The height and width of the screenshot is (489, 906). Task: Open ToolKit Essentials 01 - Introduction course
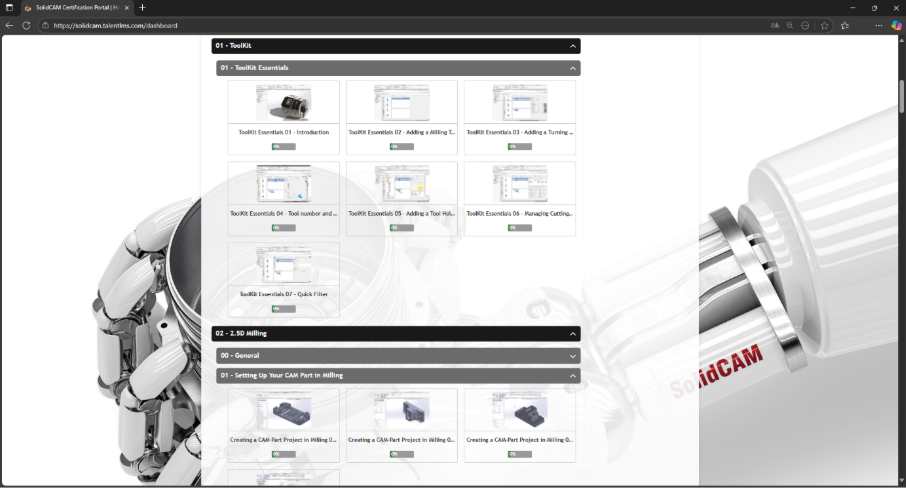283,131
